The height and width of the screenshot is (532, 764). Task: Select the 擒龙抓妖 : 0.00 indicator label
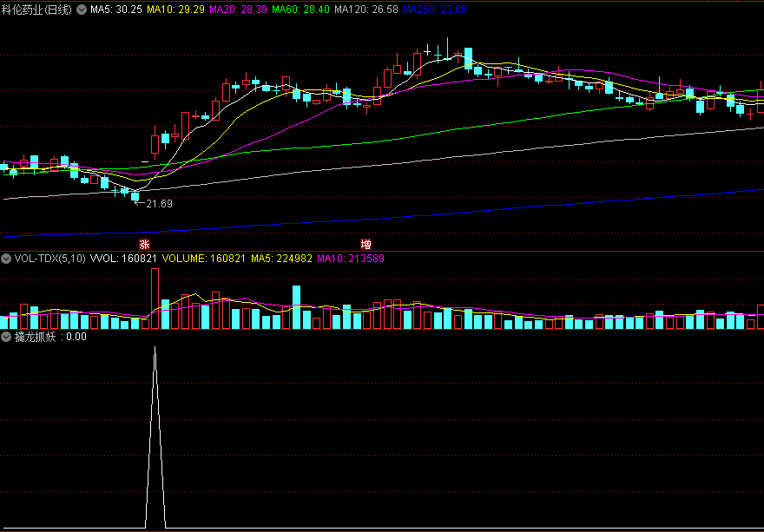pyautogui.click(x=50, y=337)
